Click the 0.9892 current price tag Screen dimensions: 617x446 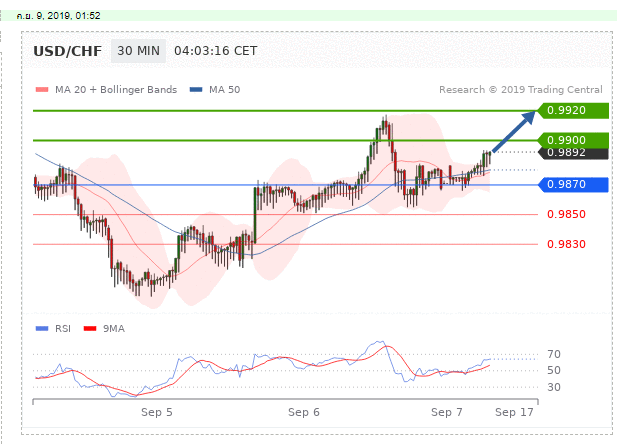coord(573,153)
